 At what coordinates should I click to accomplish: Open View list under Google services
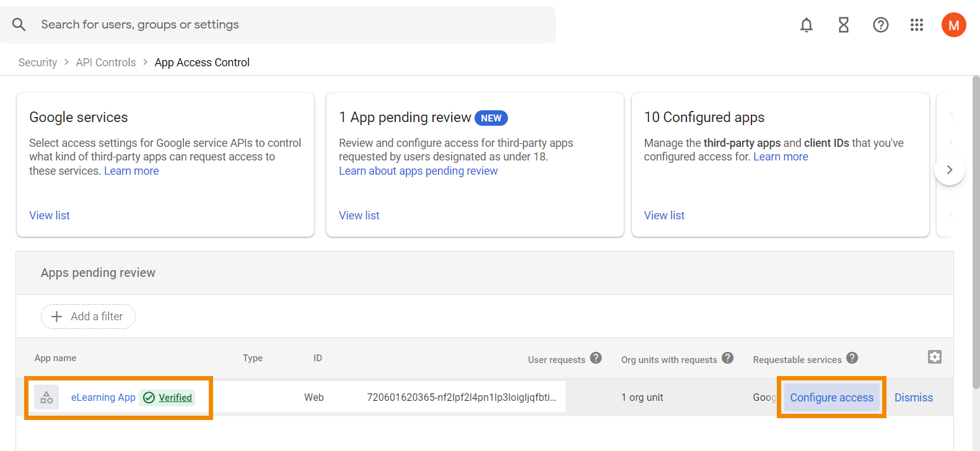(x=50, y=216)
